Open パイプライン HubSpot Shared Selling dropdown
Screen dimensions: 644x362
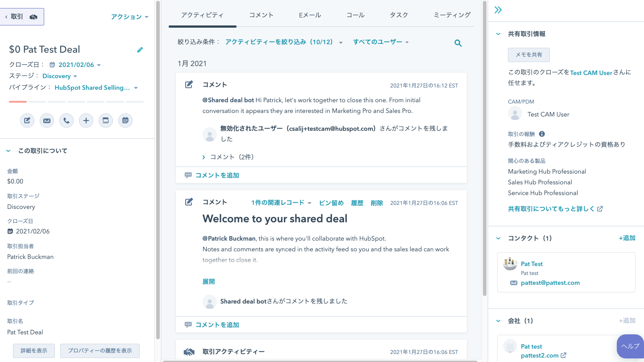point(96,88)
